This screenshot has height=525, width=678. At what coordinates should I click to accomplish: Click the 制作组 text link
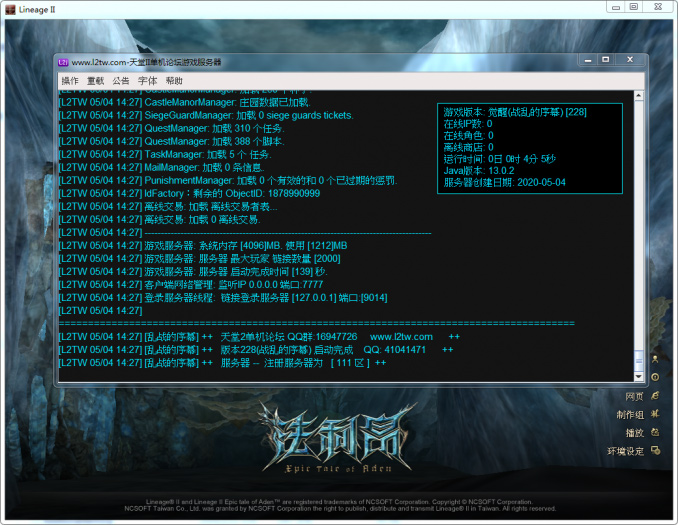(x=630, y=414)
